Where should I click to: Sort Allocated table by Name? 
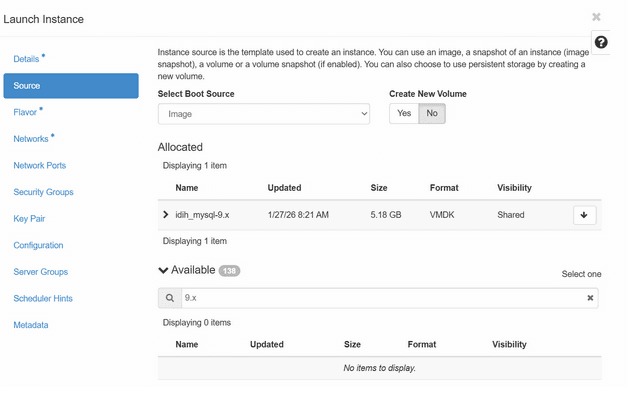(x=187, y=188)
